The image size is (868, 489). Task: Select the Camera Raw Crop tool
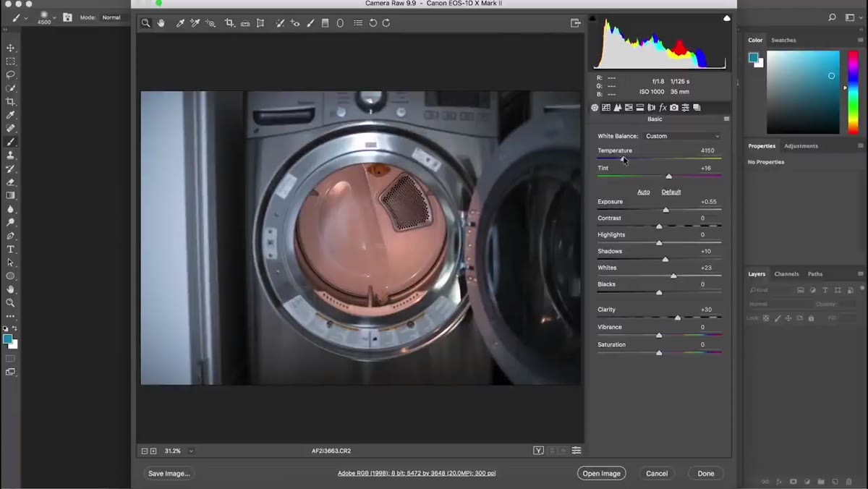tap(229, 23)
